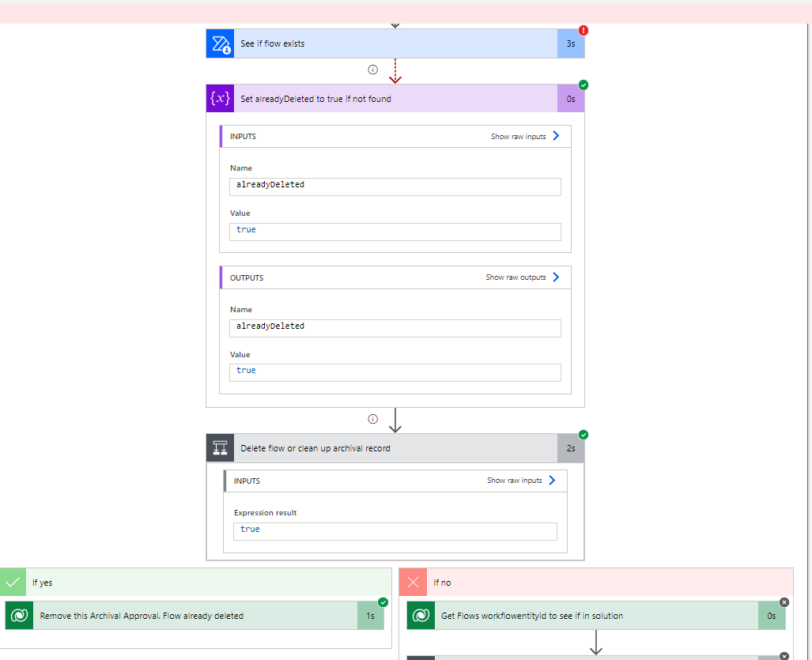Click the downward arrow above "See if flow exists"

pyautogui.click(x=395, y=25)
